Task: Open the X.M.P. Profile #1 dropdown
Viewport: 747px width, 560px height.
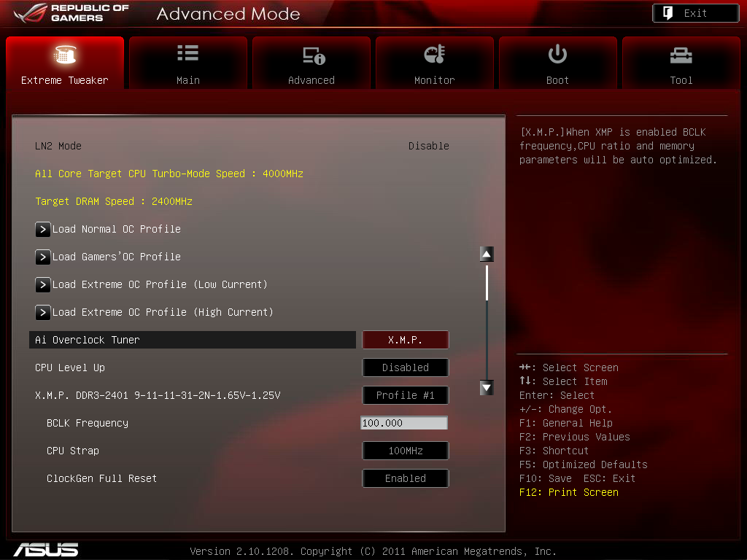Action: (406, 395)
